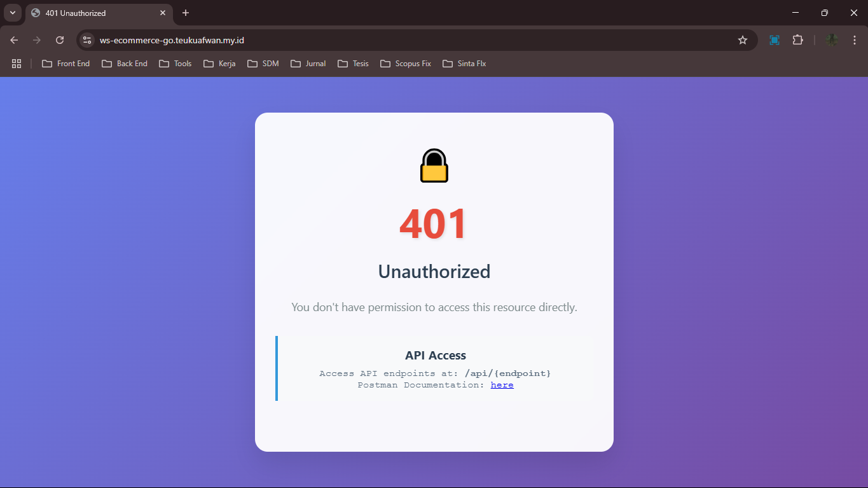Open the Extensions puzzle icon
This screenshot has width=868, height=488.
pyautogui.click(x=797, y=40)
